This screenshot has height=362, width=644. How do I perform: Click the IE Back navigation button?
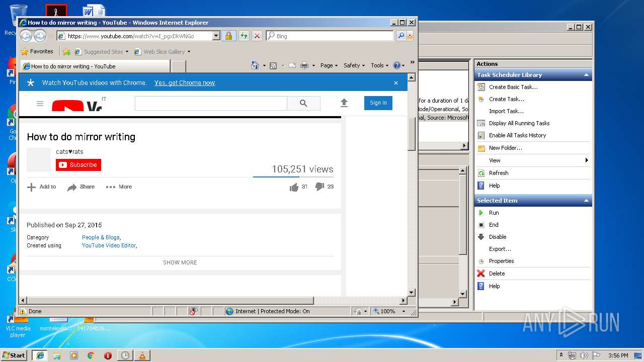pos(26,36)
